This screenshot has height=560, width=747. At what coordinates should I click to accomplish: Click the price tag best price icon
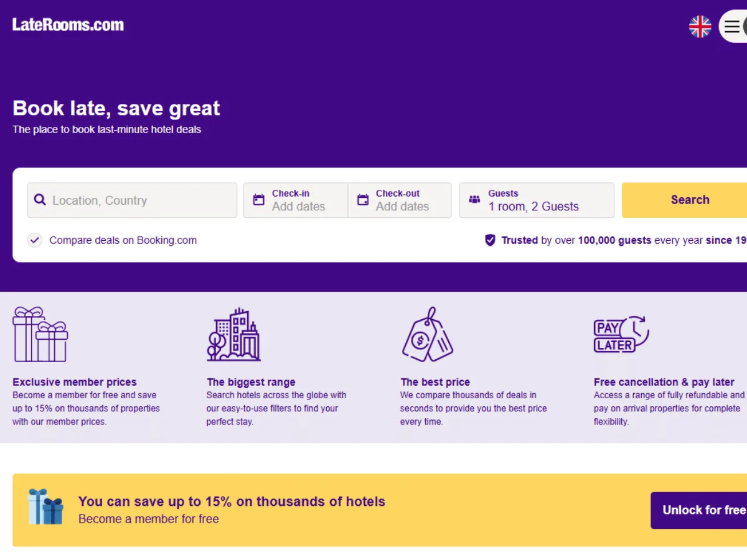point(427,335)
